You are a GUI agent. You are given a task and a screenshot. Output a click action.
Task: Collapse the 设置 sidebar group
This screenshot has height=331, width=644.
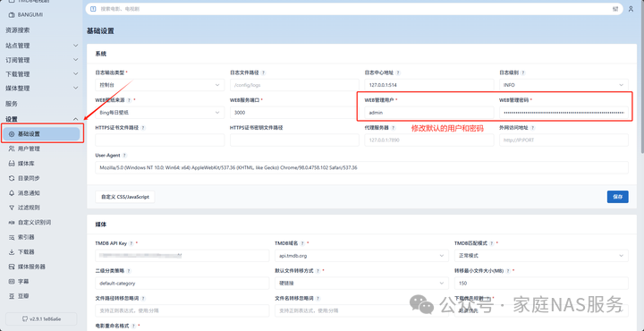click(x=41, y=119)
